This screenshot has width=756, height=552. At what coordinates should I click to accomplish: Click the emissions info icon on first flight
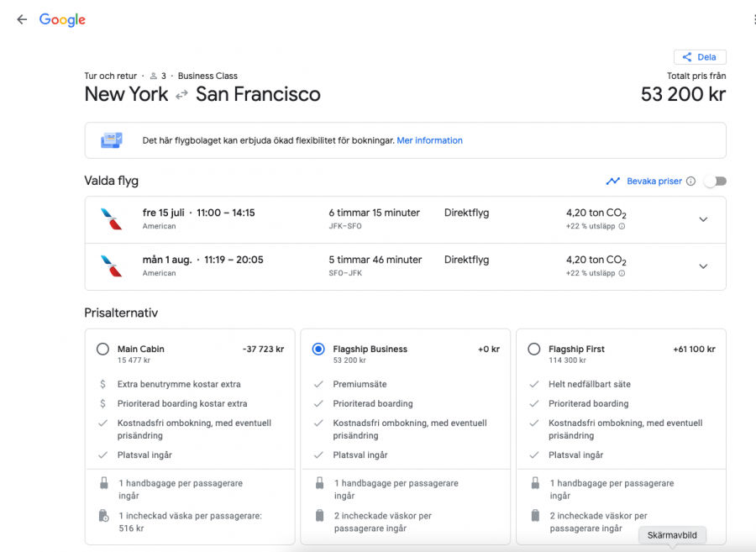pyautogui.click(x=622, y=226)
